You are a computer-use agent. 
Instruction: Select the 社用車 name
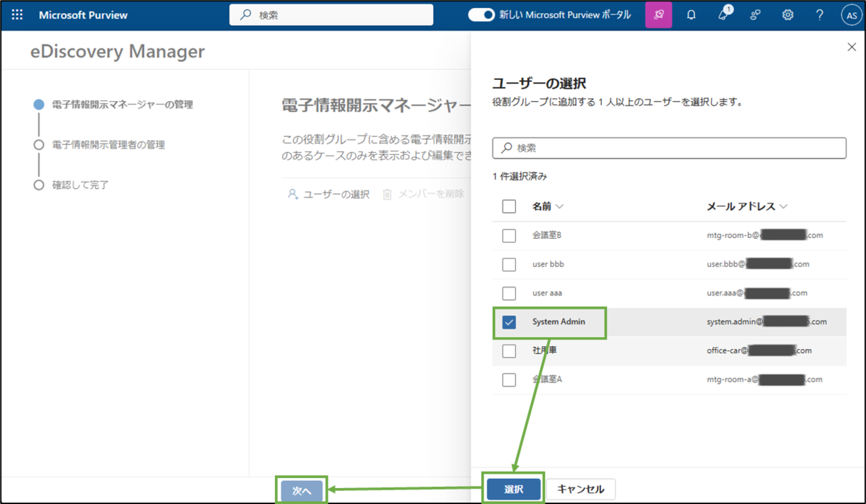(x=544, y=350)
